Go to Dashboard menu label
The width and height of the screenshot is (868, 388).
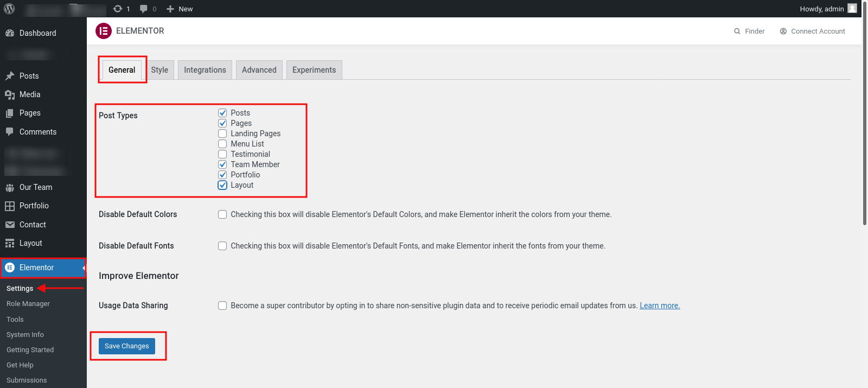point(38,33)
